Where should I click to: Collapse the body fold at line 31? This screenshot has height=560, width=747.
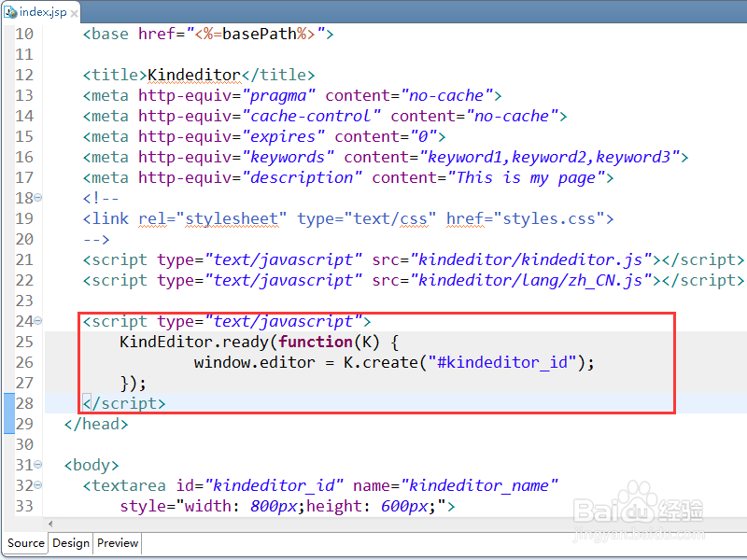[x=37, y=464]
